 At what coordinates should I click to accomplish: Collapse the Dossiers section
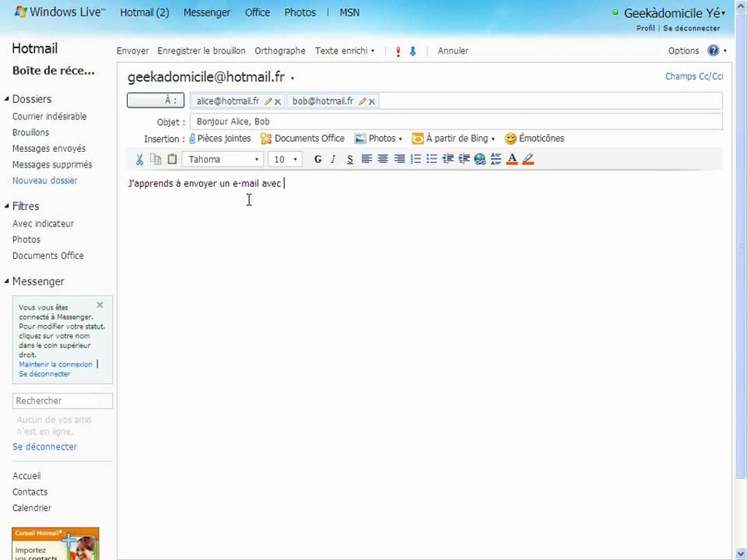click(x=7, y=100)
